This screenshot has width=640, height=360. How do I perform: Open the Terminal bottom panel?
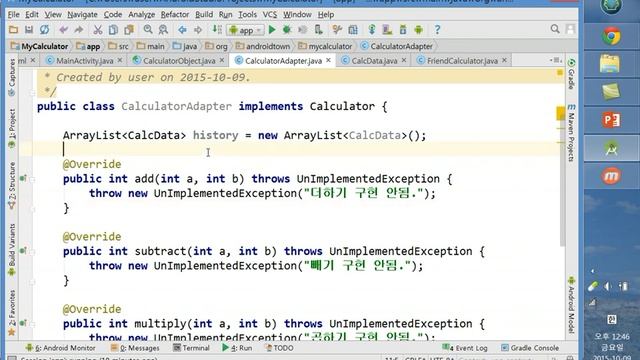click(x=191, y=348)
